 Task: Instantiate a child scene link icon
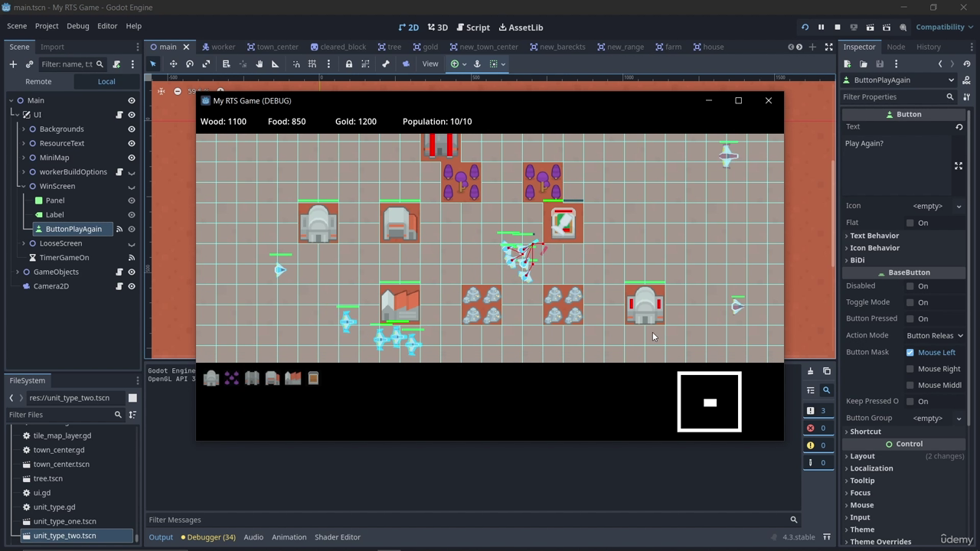pyautogui.click(x=29, y=64)
